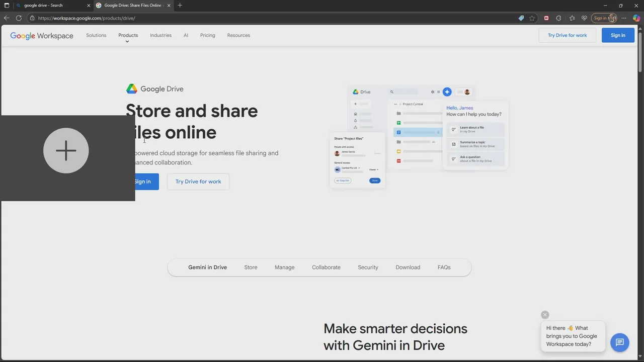Open the Products menu item
The height and width of the screenshot is (362, 644).
click(x=128, y=35)
